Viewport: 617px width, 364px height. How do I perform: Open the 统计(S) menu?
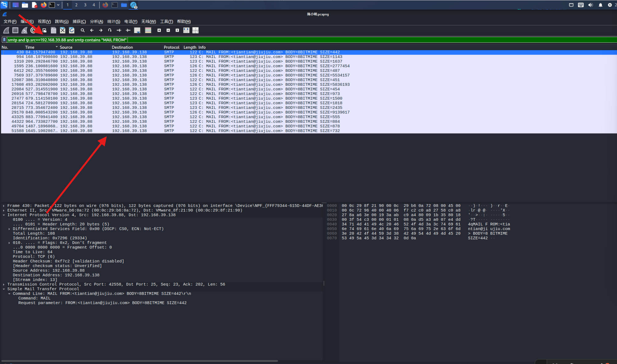coord(114,22)
